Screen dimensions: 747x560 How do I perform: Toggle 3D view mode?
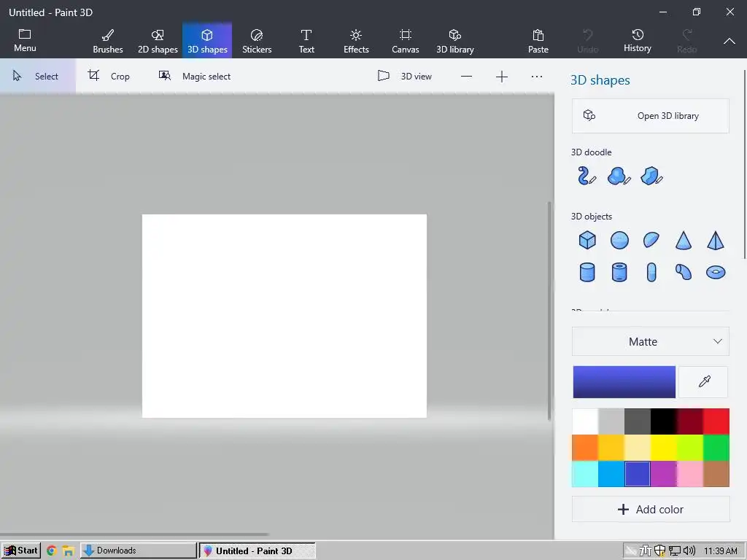point(404,76)
